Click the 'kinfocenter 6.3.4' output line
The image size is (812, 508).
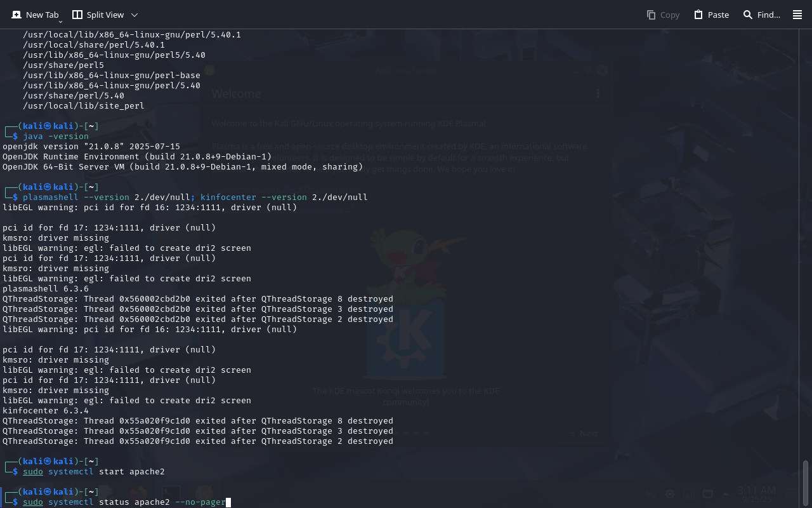[x=46, y=411]
